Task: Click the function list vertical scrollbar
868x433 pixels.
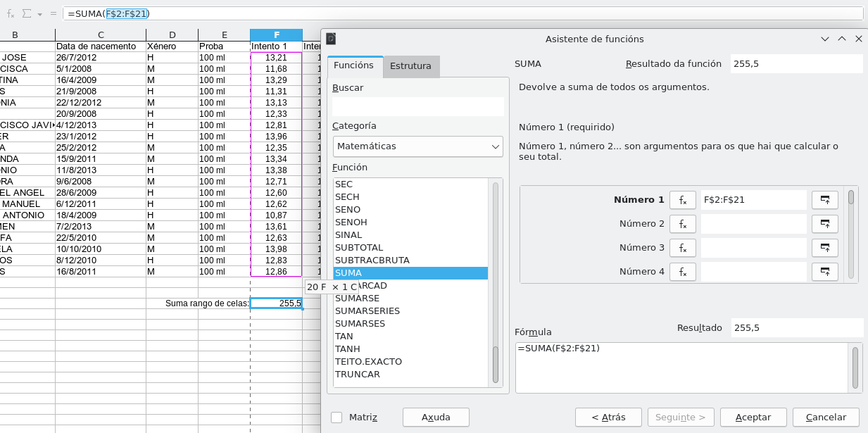Action: click(x=496, y=282)
